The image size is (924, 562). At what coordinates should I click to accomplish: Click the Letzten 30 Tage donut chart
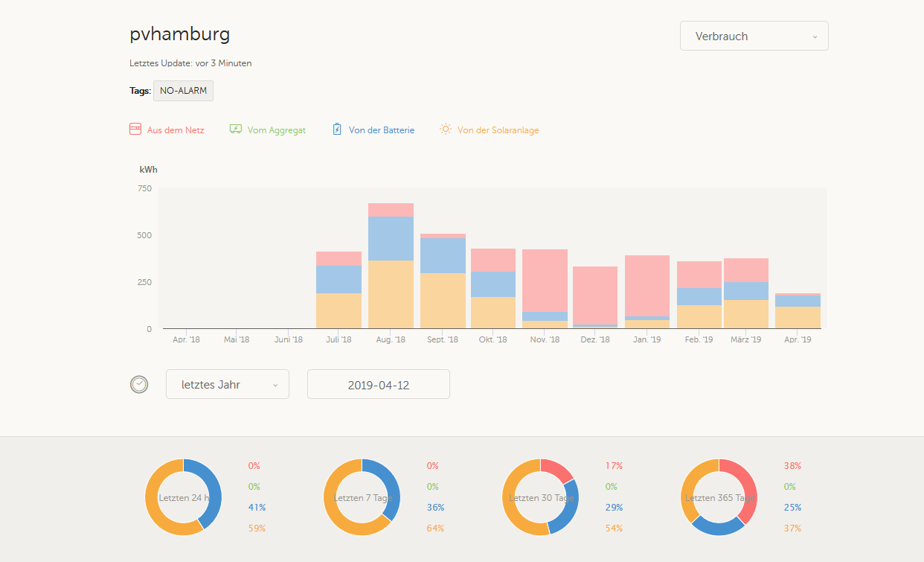[540, 497]
